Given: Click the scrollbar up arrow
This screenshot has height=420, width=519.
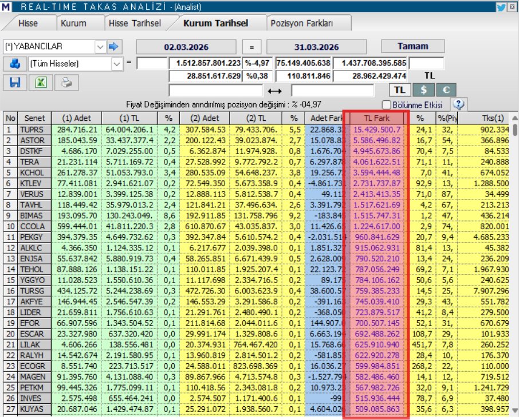Looking at the screenshot, I should pyautogui.click(x=515, y=118).
